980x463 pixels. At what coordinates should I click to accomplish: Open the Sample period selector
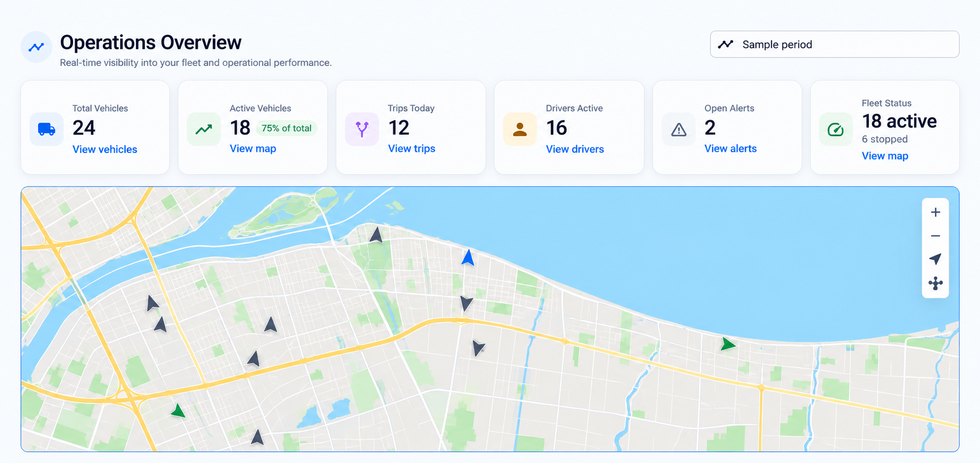pyautogui.click(x=834, y=45)
